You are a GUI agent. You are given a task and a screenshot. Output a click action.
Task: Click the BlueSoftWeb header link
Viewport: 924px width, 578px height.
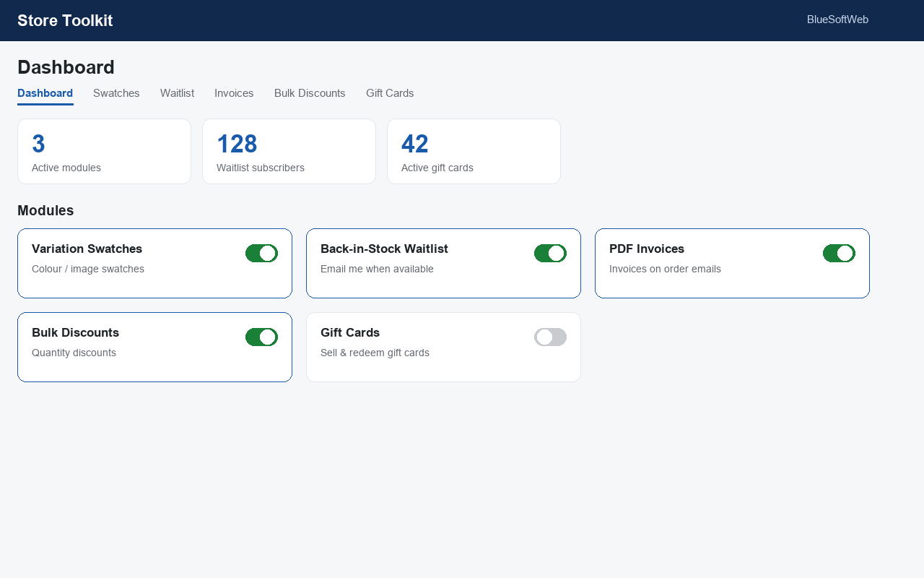click(837, 20)
